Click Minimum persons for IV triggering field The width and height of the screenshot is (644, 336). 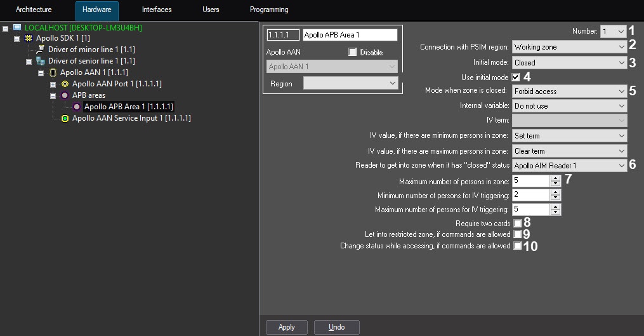531,195
